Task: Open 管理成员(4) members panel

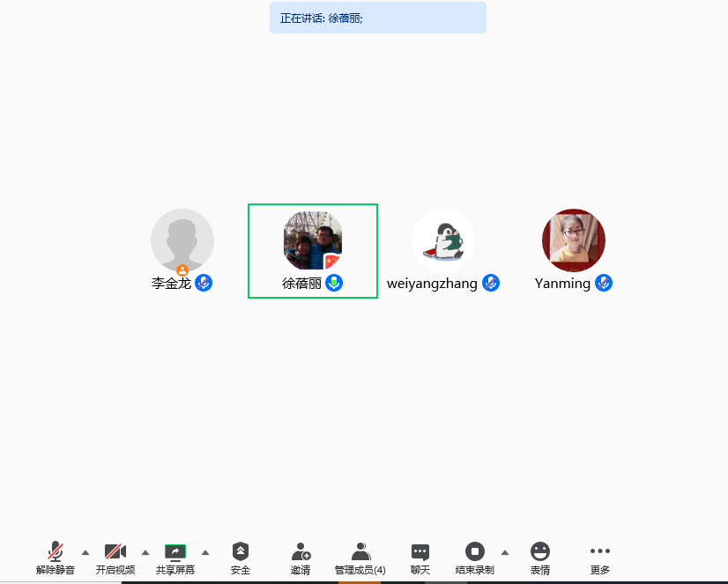Action: [360, 552]
